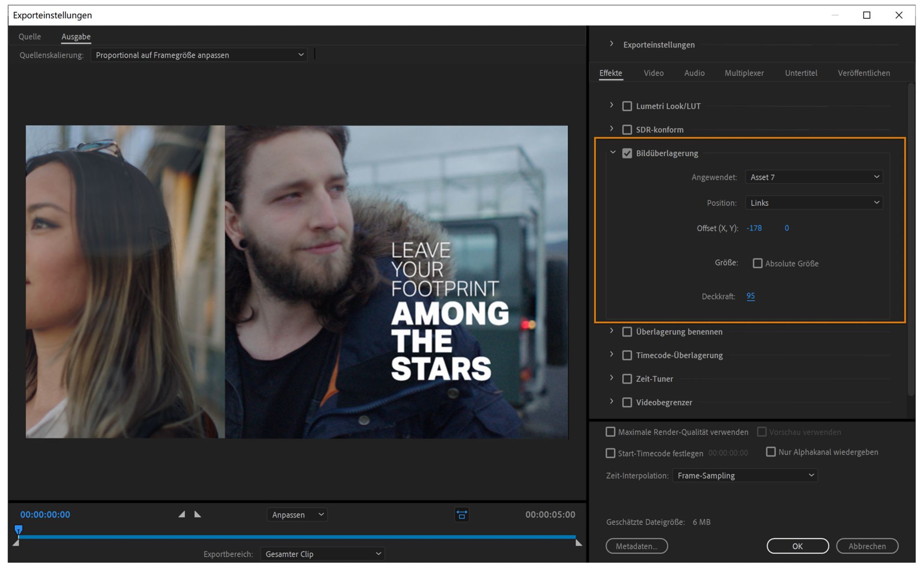The width and height of the screenshot is (924, 568).
Task: Enable Absolute Größe checkbox
Action: pyautogui.click(x=757, y=263)
